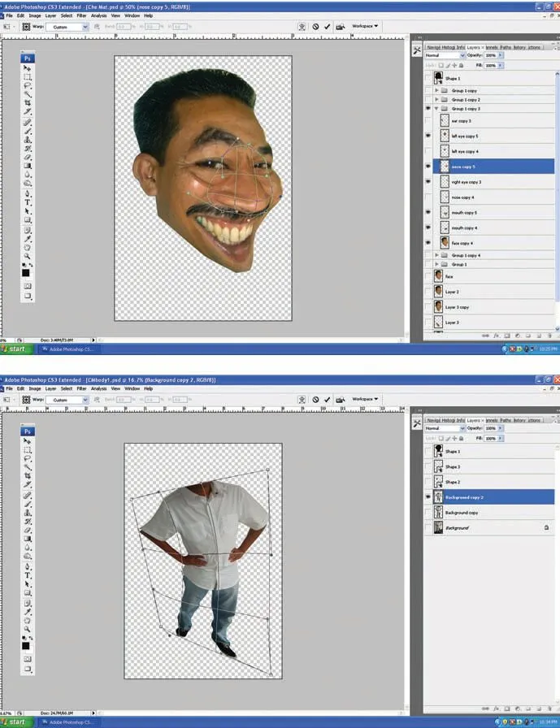Select the Lasso tool in top window
560x728 pixels.
coord(28,85)
